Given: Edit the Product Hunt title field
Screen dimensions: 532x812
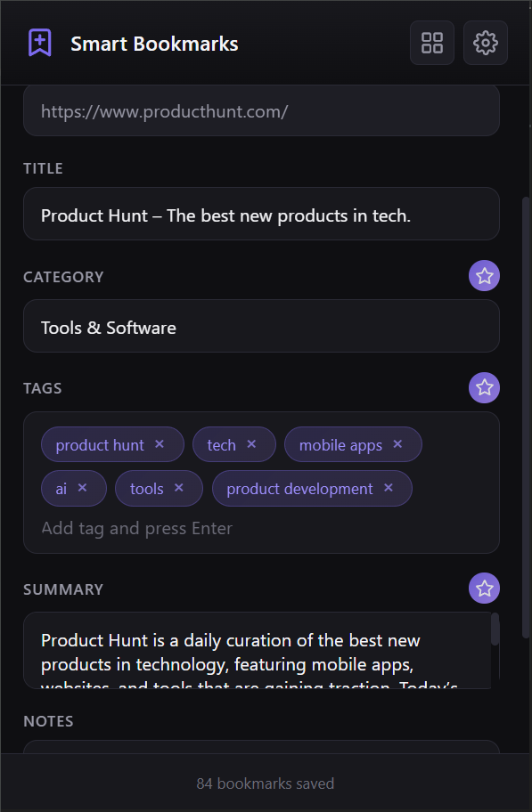Looking at the screenshot, I should pyautogui.click(x=261, y=215).
